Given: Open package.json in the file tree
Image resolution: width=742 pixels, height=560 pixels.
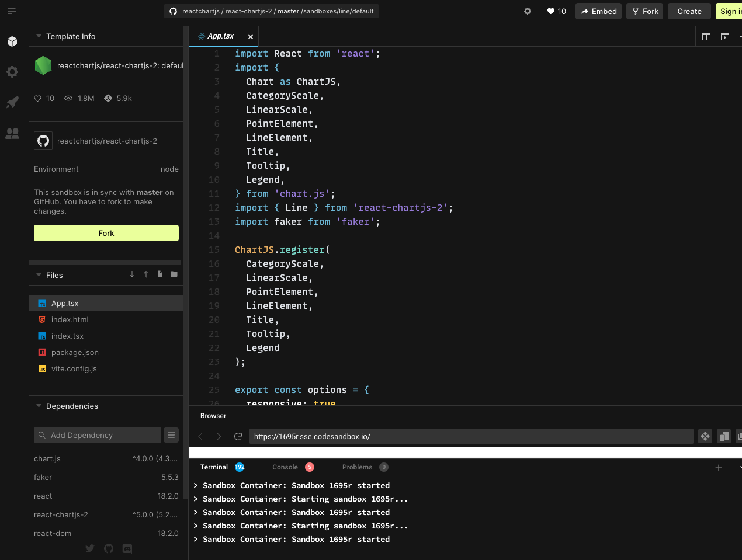Looking at the screenshot, I should point(106,352).
